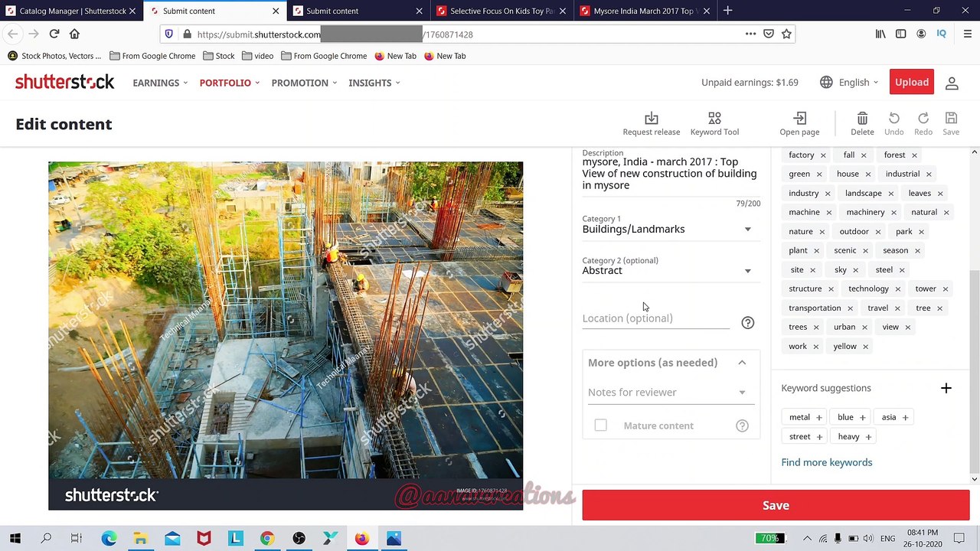Image resolution: width=980 pixels, height=551 pixels.
Task: Click the Open page icon
Action: click(799, 119)
